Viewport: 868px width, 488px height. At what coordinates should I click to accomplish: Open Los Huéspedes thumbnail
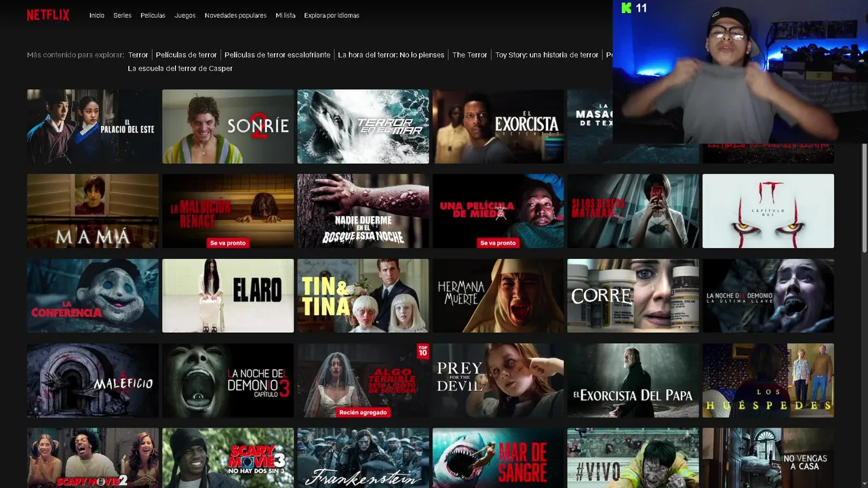tap(768, 380)
